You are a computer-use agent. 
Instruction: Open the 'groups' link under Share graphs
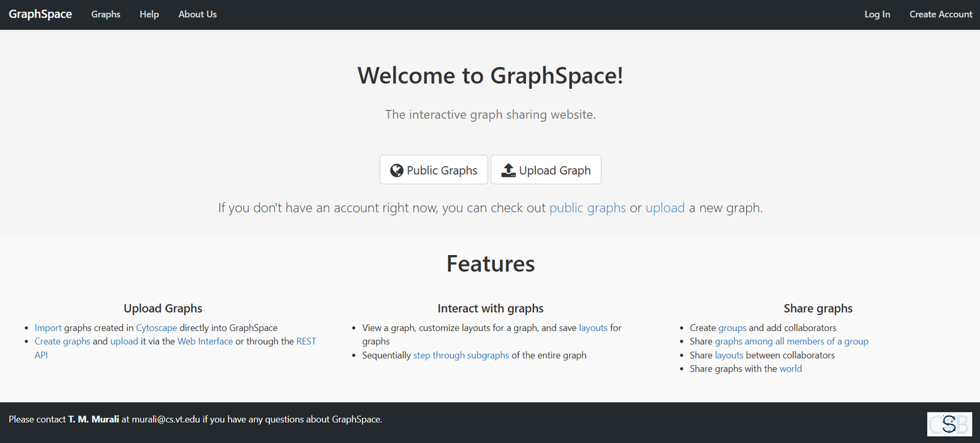732,328
